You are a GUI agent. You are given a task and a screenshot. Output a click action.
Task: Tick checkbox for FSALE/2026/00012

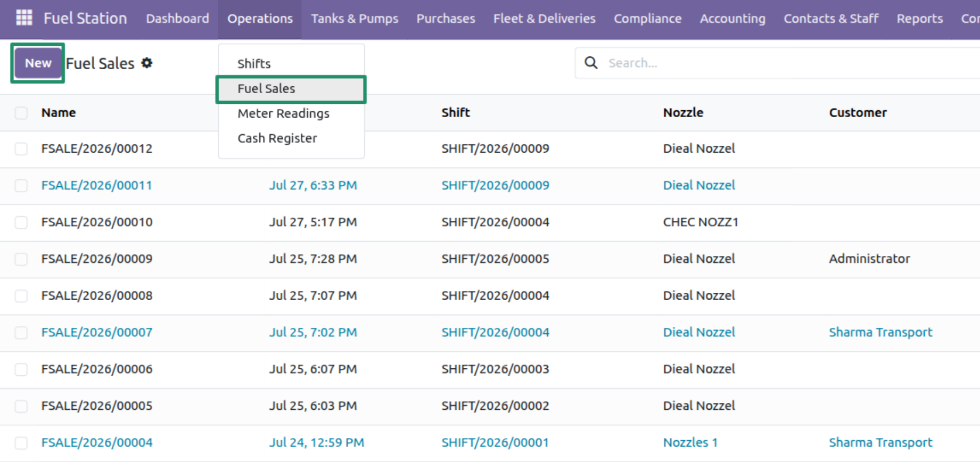click(21, 148)
